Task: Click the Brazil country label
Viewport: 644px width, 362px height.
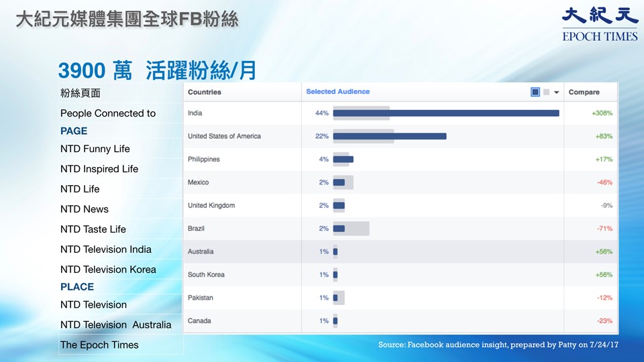Action: tap(196, 228)
